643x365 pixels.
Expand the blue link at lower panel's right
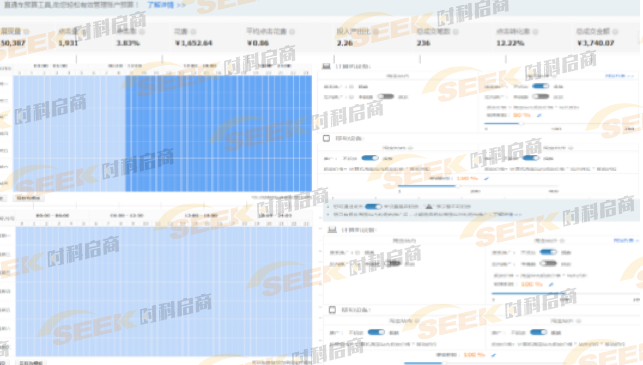pos(624,240)
